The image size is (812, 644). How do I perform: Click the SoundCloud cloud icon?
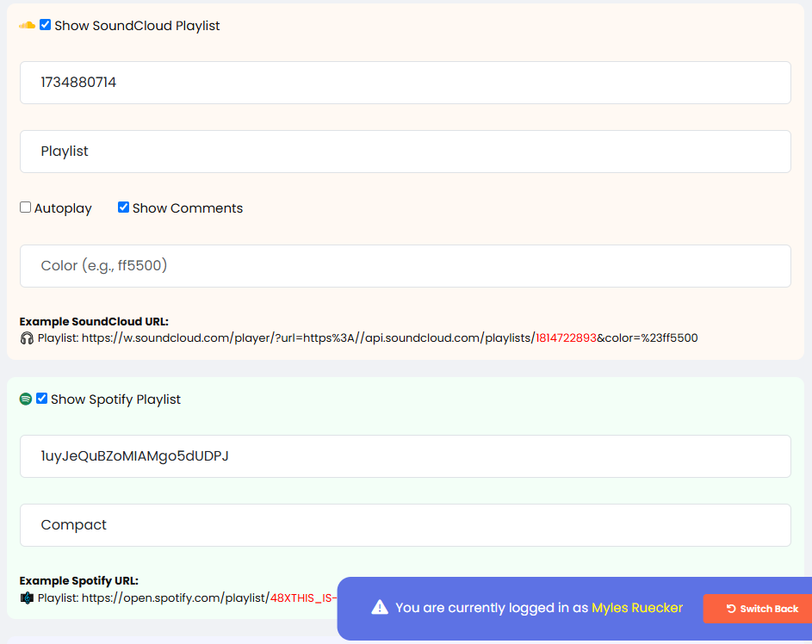coord(27,26)
